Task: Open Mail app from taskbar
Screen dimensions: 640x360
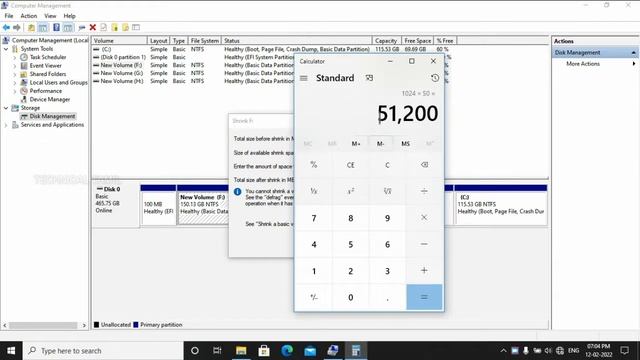Action: tap(310, 351)
